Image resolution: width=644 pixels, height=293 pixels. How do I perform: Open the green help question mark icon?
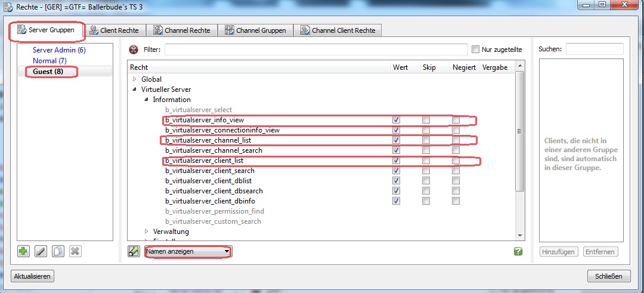pos(518,251)
